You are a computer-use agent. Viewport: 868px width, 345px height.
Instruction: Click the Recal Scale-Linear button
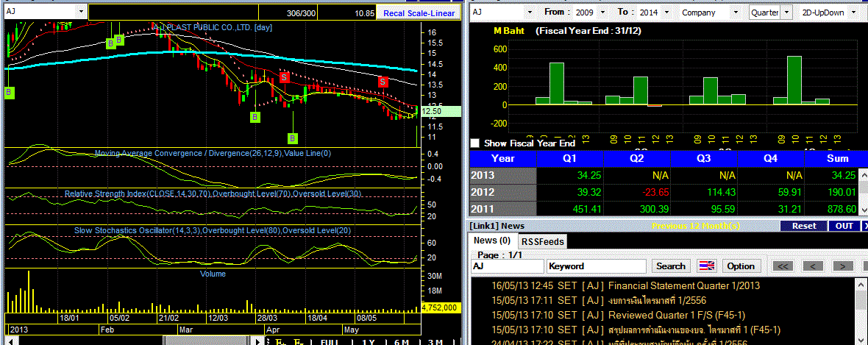[x=419, y=13]
